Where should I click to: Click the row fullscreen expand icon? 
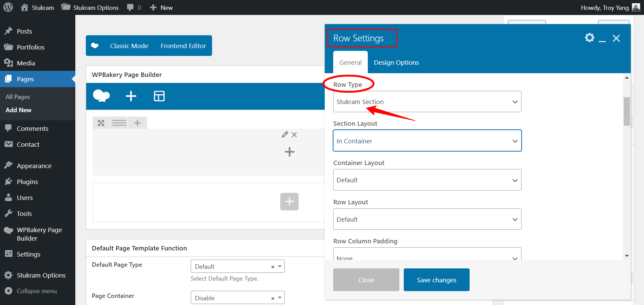pos(101,123)
